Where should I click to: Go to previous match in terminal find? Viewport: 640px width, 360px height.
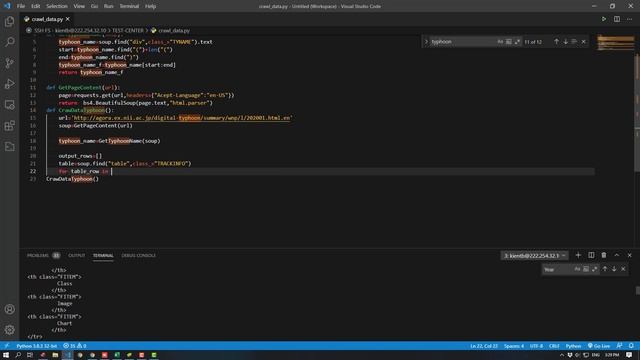(x=604, y=269)
